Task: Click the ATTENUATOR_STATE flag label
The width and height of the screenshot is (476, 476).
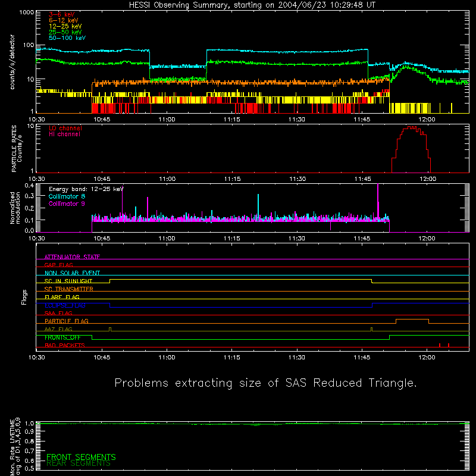Action: point(72,257)
